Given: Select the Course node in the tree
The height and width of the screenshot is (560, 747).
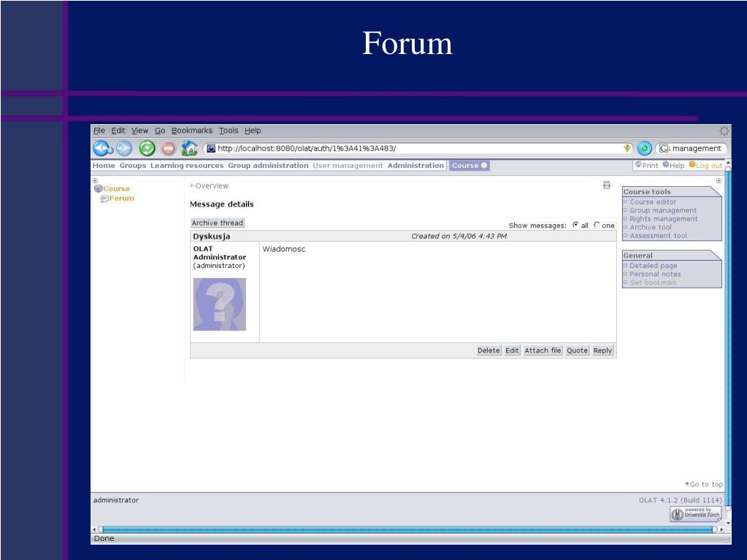Looking at the screenshot, I should click(117, 188).
